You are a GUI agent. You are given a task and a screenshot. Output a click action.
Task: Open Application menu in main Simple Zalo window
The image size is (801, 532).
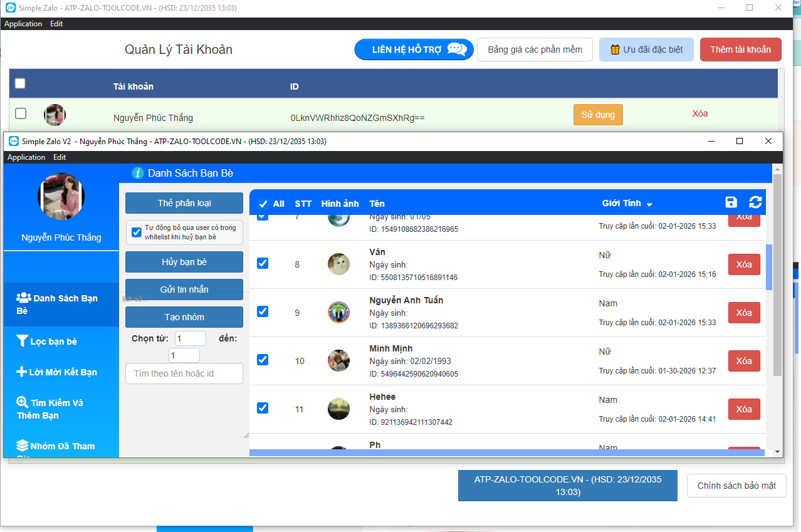coord(23,24)
